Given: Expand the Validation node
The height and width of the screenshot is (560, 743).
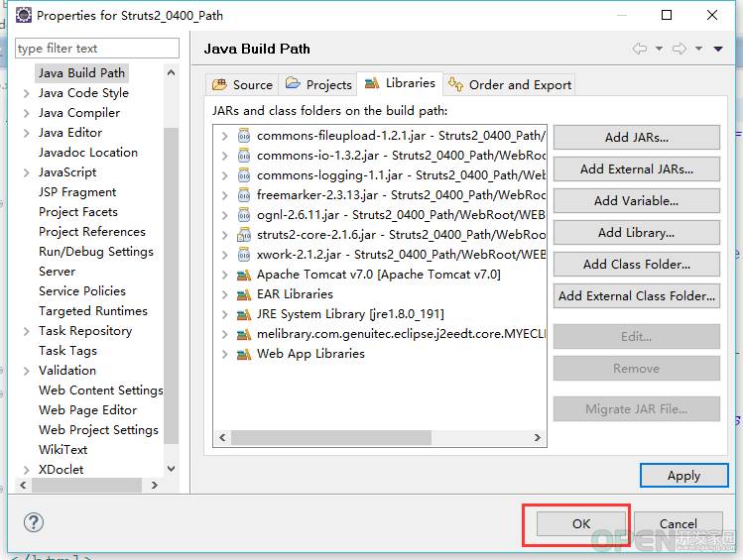Looking at the screenshot, I should 27,371.
